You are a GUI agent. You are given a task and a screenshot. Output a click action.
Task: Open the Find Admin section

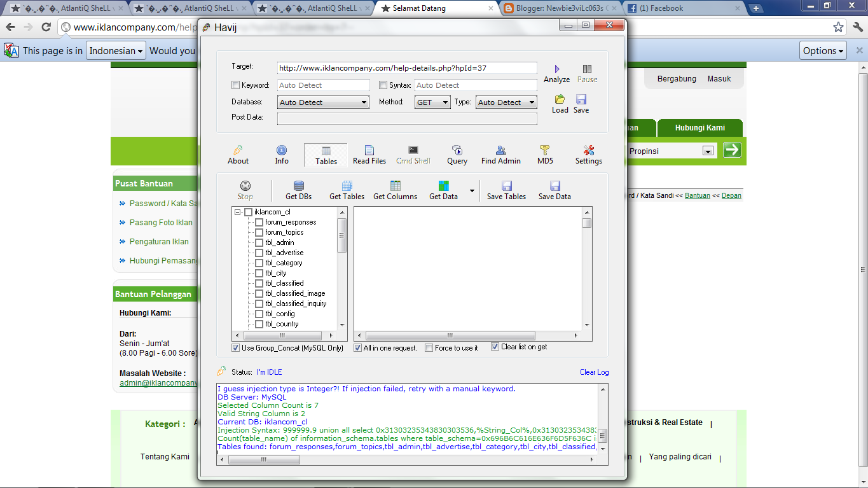click(x=501, y=155)
